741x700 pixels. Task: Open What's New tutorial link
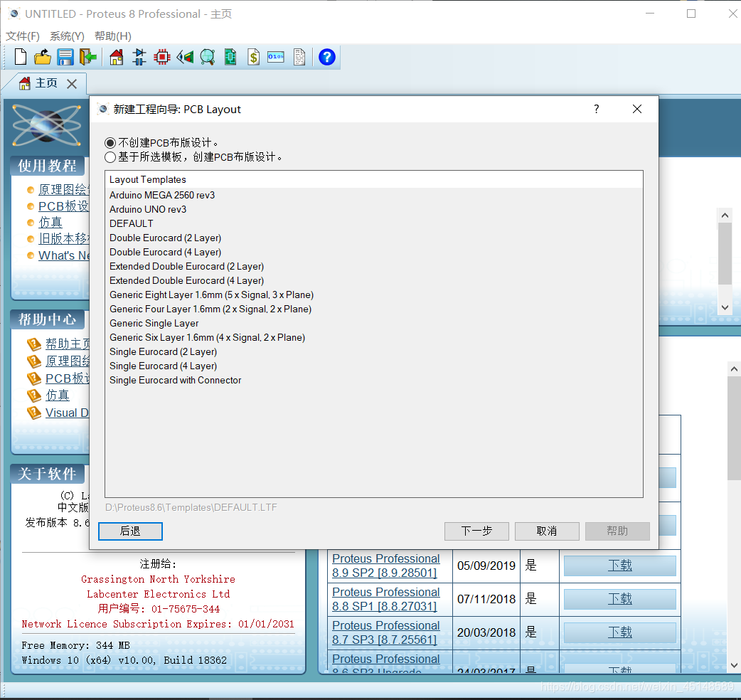64,255
